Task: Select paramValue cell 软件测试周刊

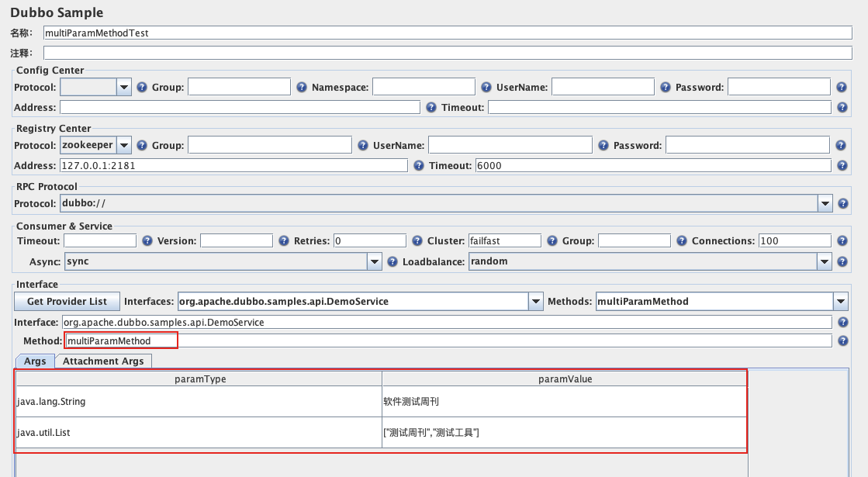Action: 564,401
